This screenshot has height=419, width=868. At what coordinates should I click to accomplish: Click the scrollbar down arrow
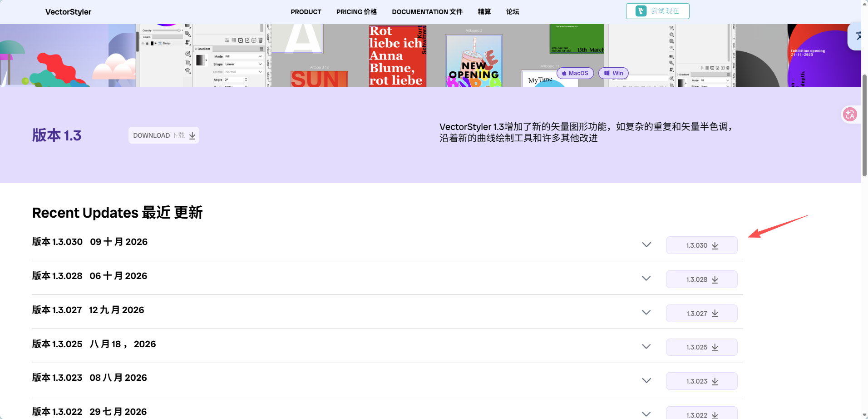[864, 415]
